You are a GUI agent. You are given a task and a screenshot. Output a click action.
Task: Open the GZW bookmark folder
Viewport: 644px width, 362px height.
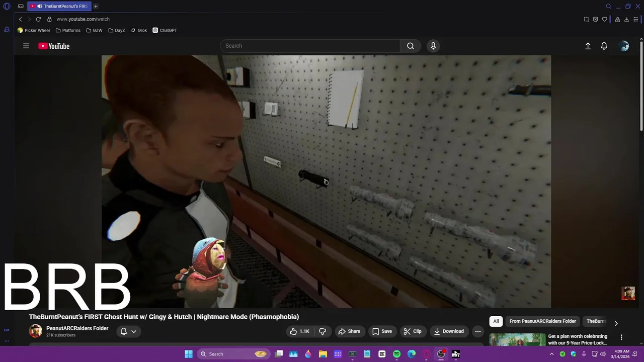(94, 30)
